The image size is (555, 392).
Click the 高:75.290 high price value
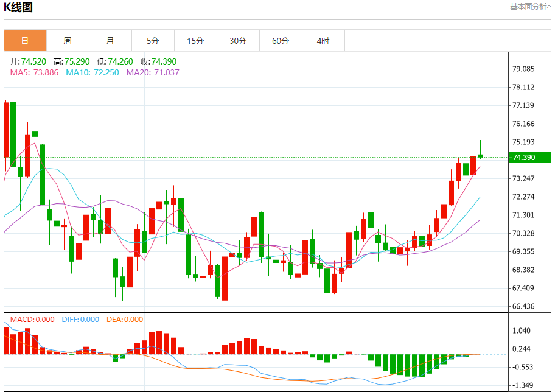71,61
